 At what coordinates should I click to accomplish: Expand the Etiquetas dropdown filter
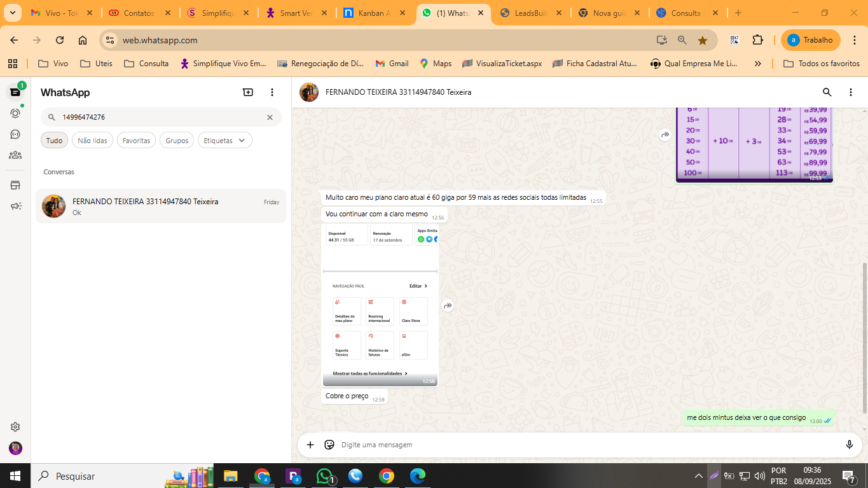point(225,141)
